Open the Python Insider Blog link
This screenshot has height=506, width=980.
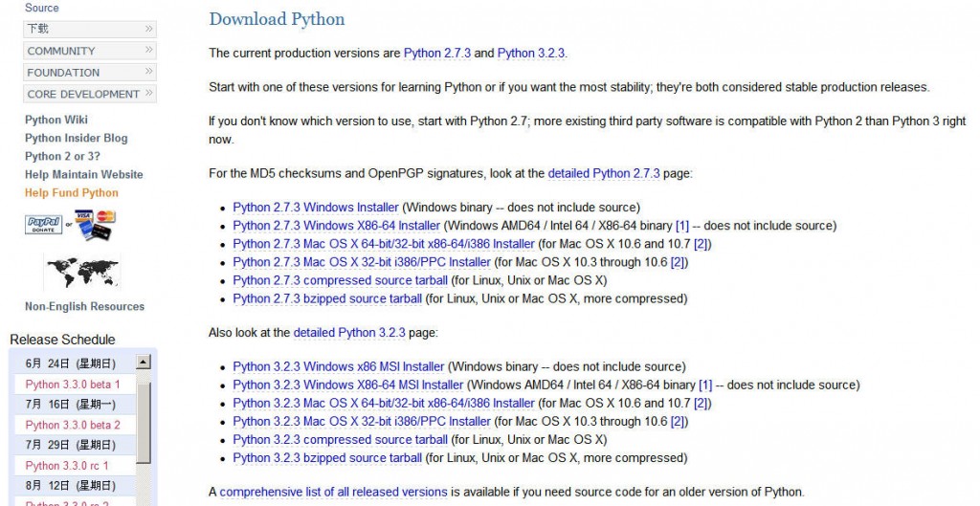pyautogui.click(x=77, y=138)
